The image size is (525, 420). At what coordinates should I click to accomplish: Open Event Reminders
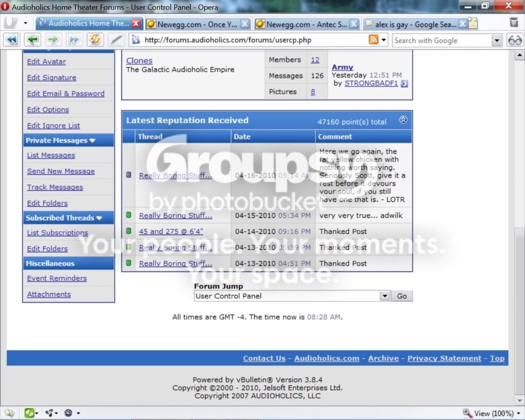(56, 278)
